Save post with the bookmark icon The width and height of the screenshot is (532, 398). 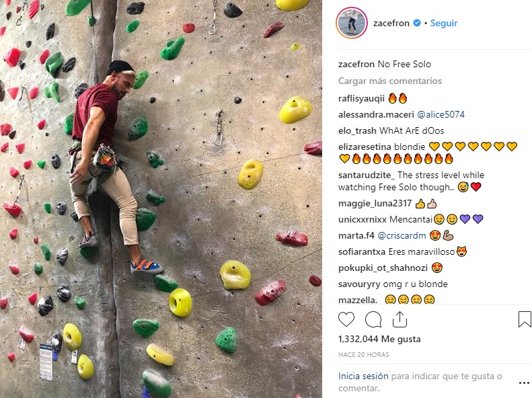[x=525, y=319]
